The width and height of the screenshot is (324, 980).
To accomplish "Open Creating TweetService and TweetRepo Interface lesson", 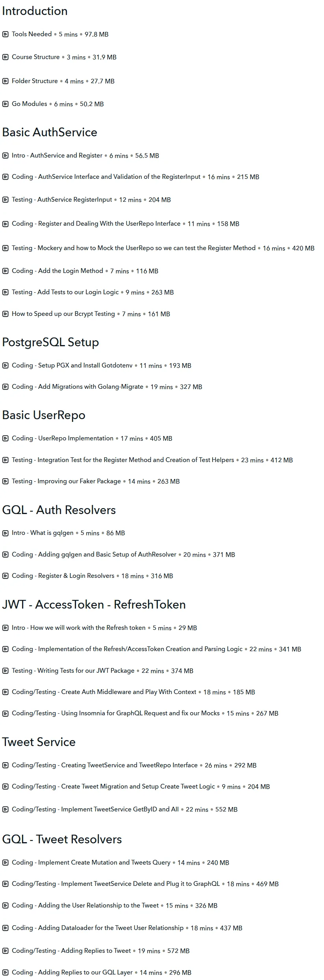I will (130, 765).
